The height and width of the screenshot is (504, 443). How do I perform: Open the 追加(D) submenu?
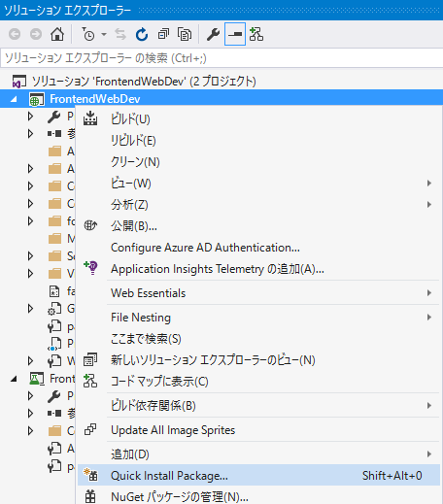click(x=258, y=454)
